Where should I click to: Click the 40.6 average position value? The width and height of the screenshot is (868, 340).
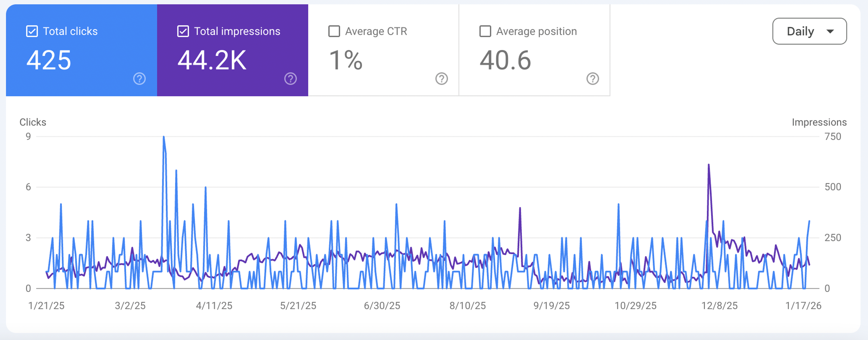pyautogui.click(x=505, y=60)
